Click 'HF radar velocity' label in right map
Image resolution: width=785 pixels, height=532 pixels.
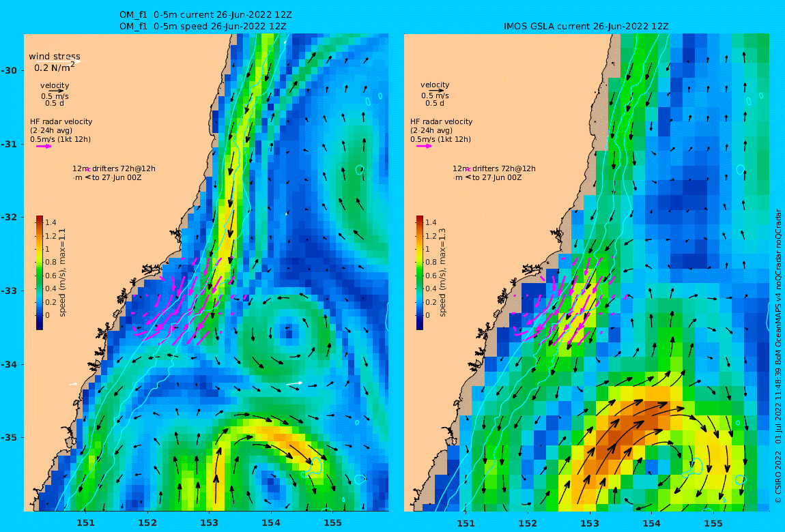pyautogui.click(x=441, y=121)
